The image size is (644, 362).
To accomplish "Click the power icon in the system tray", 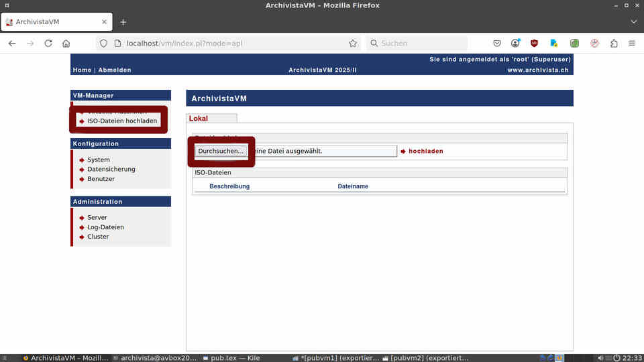I will point(616,358).
